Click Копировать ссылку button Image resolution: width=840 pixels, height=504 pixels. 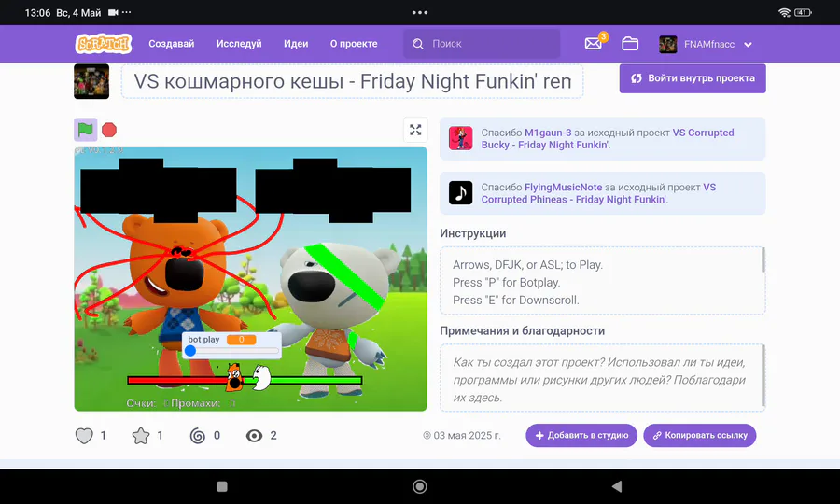pos(700,436)
